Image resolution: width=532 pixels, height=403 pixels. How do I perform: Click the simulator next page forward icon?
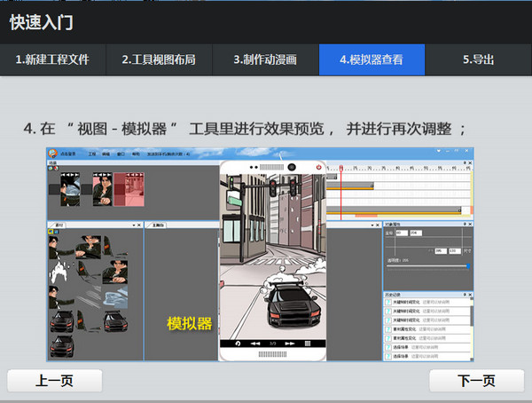[291, 343]
